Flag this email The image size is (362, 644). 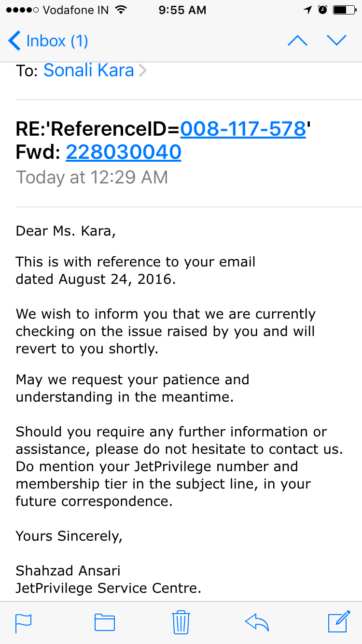click(x=24, y=622)
